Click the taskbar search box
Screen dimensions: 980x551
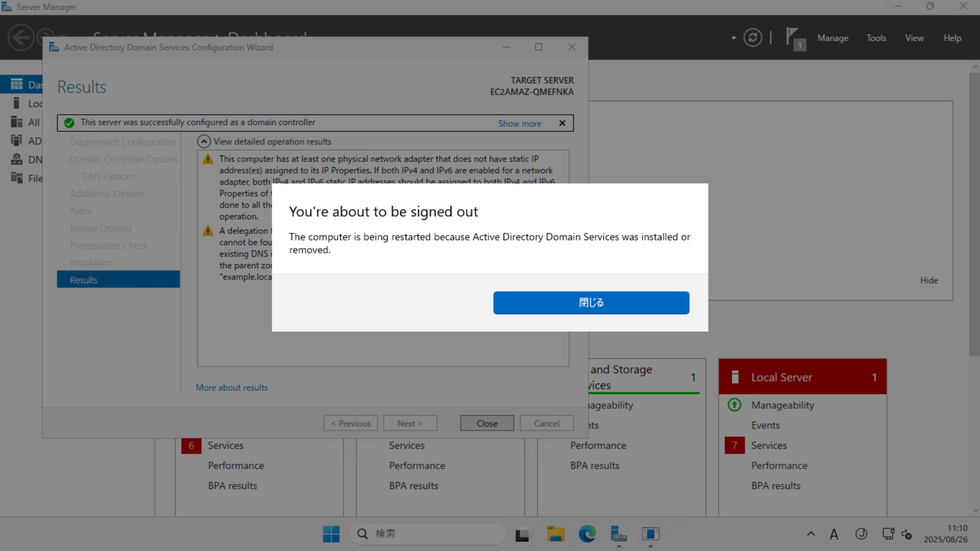coord(427,534)
